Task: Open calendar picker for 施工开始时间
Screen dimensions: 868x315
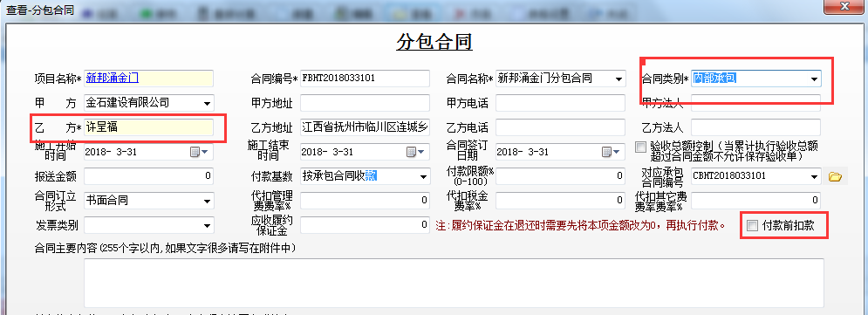Action: pos(199,152)
